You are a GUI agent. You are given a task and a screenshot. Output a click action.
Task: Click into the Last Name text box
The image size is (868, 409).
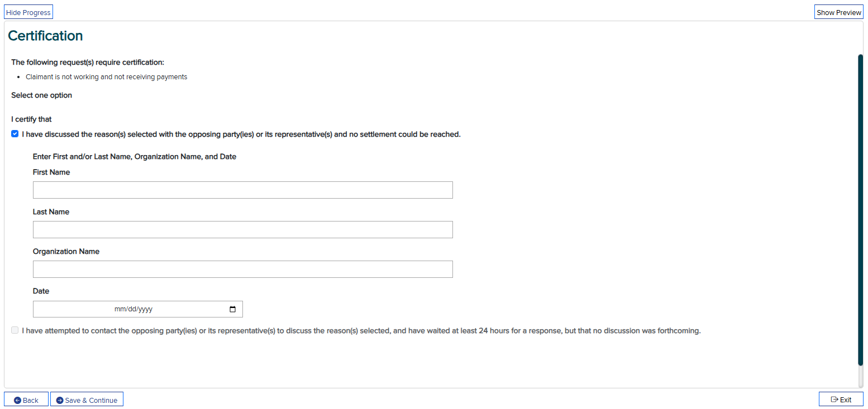click(x=242, y=230)
